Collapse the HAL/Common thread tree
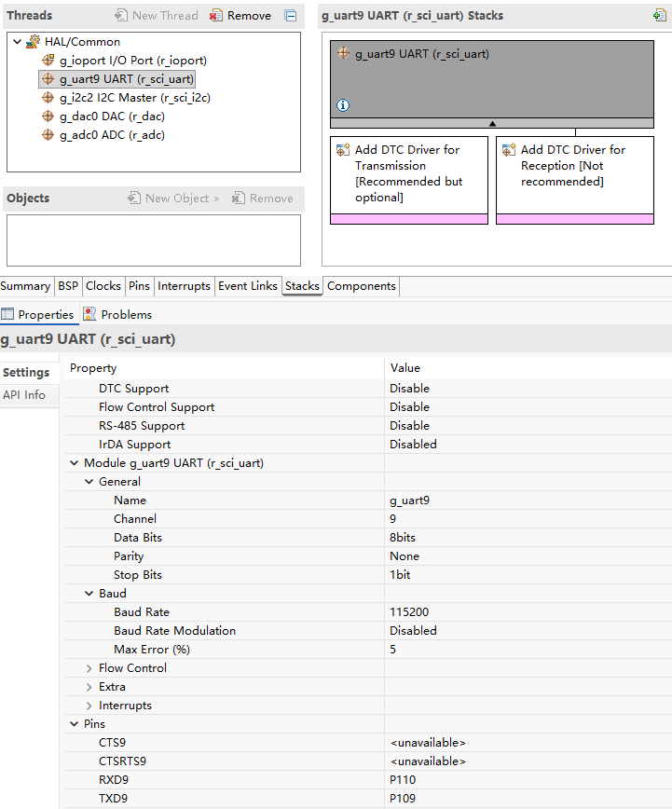The height and width of the screenshot is (809, 672). [x=17, y=41]
